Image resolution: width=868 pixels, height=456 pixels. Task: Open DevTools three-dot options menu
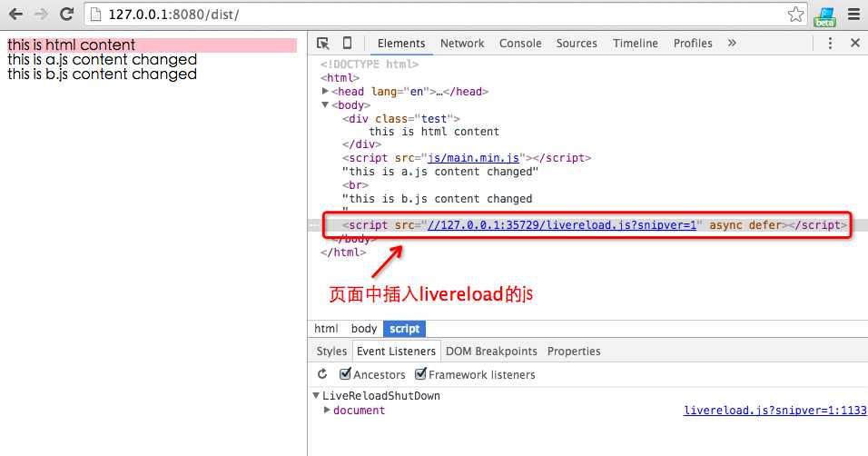(x=830, y=43)
